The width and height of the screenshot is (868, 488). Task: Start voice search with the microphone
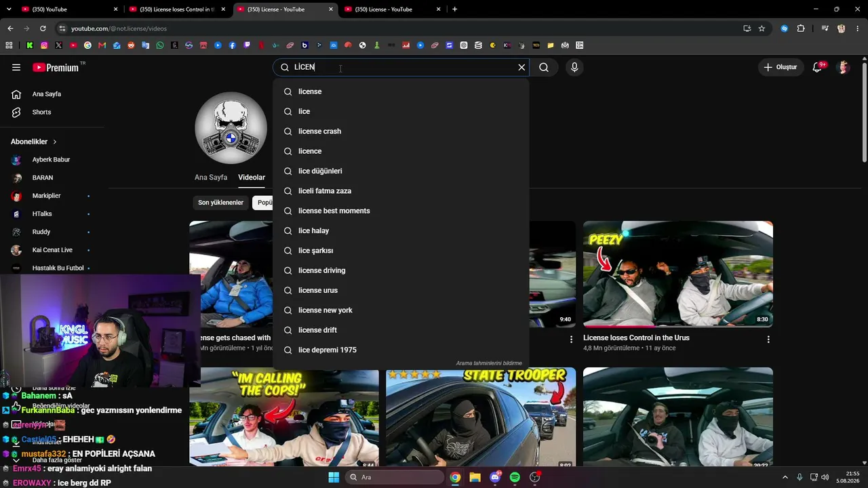coord(574,67)
